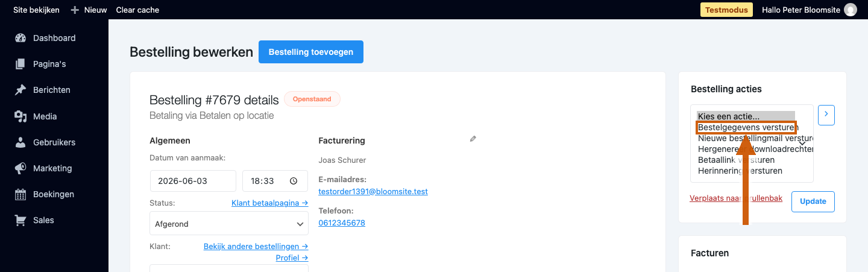Click the Bestelling acties heading
The height and width of the screenshot is (272, 868).
point(726,89)
